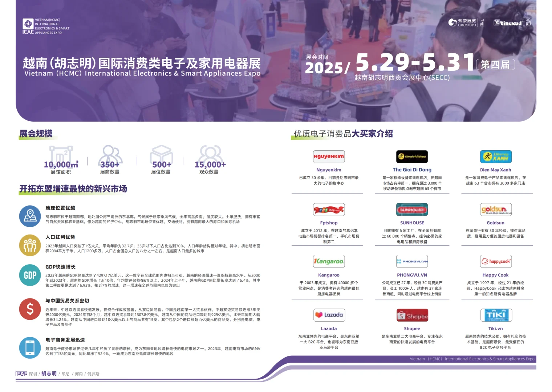Click the visitor count people icon
The width and height of the screenshot is (552, 392).
[x=210, y=154]
